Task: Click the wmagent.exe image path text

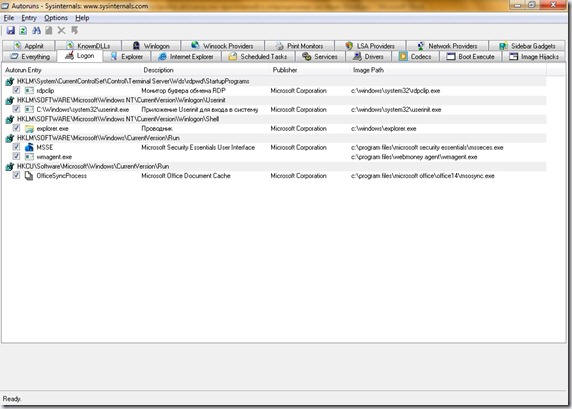Action: pos(414,157)
